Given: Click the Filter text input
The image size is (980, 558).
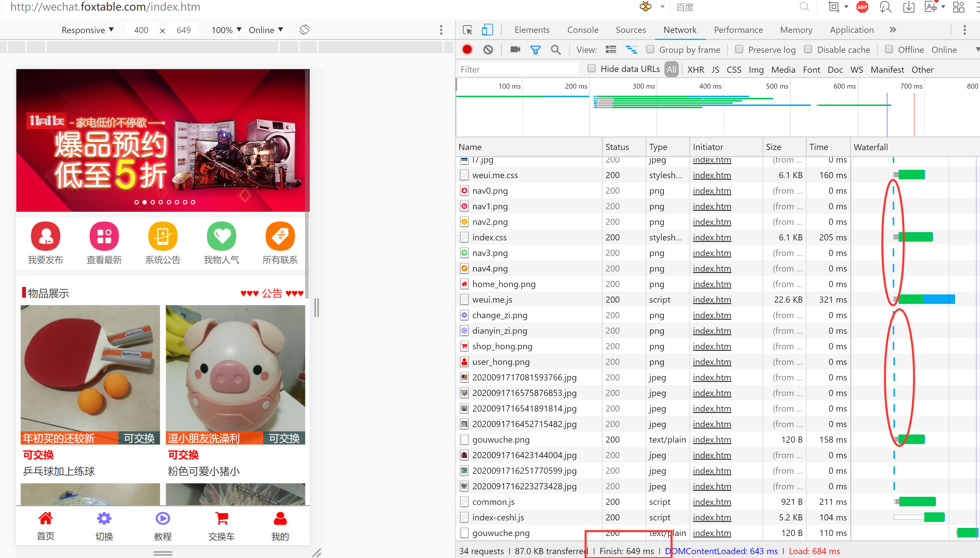Looking at the screenshot, I should pos(518,69).
